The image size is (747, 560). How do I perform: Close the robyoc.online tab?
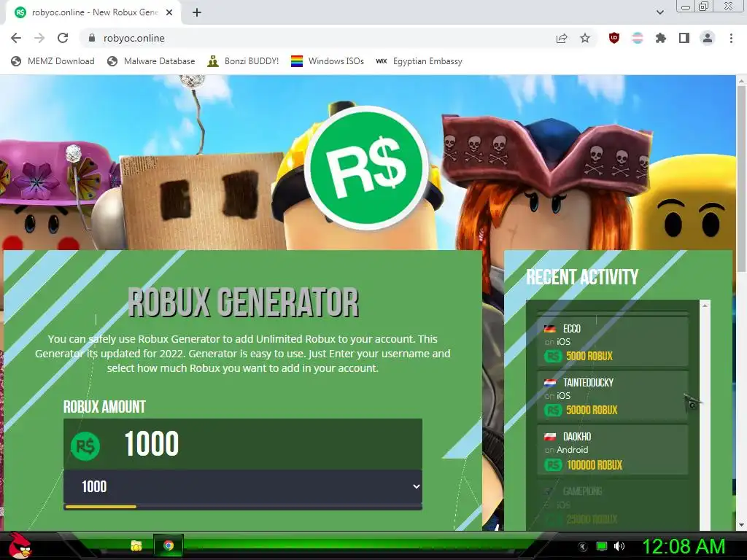click(x=169, y=12)
